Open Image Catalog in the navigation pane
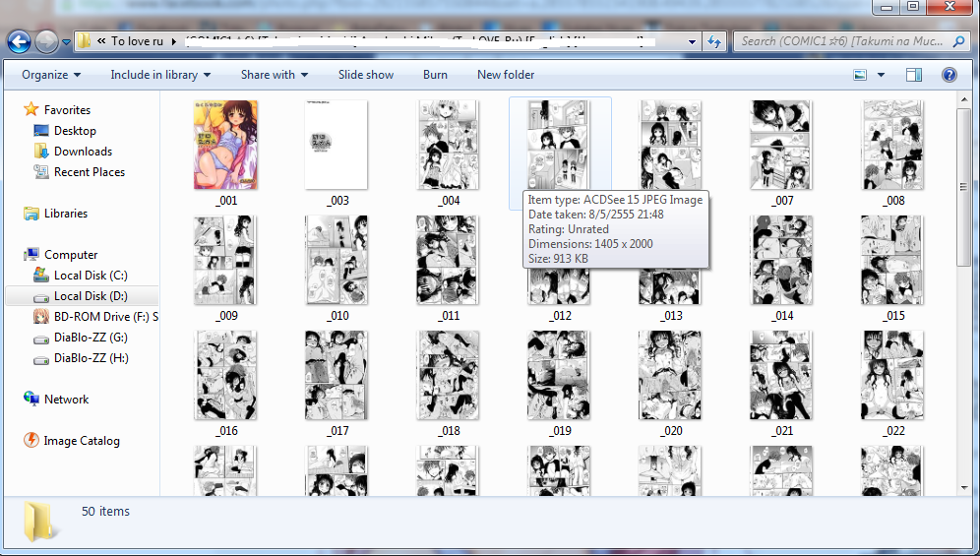The image size is (980, 556). [x=82, y=440]
